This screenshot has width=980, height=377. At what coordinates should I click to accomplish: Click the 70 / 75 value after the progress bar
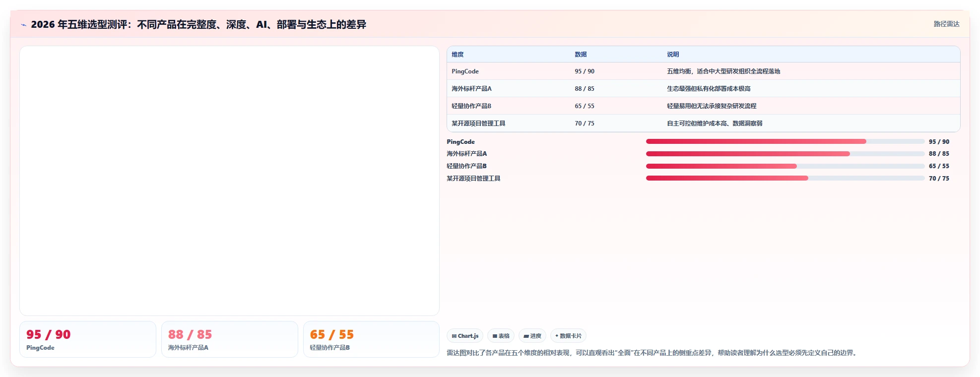939,179
